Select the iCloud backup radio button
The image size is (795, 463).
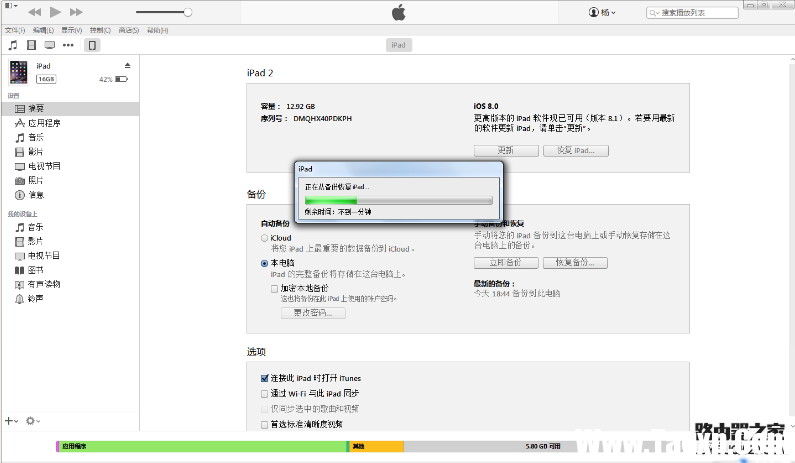click(264, 238)
